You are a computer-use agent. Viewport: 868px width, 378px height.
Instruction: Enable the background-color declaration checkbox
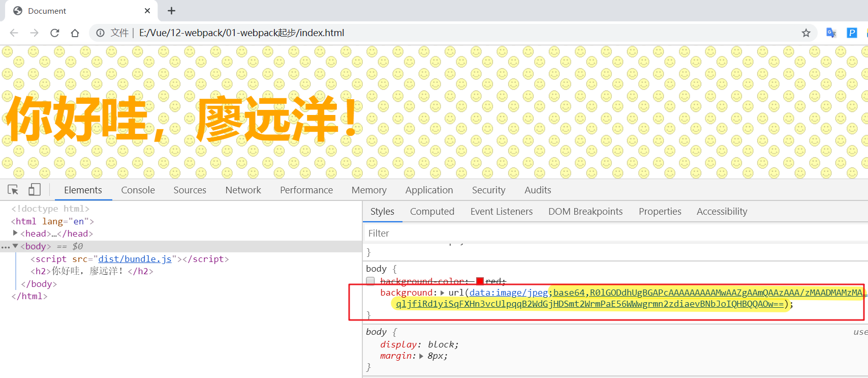(370, 281)
